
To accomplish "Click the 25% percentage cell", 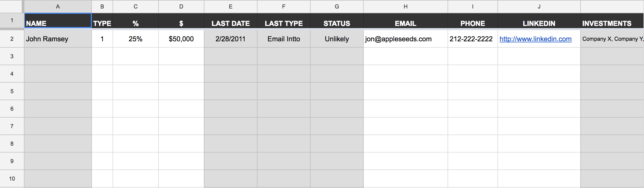I will [x=135, y=39].
